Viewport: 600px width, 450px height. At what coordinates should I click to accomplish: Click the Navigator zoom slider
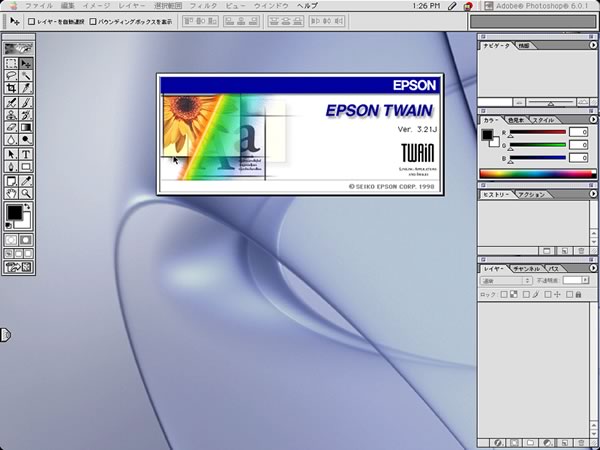pos(551,102)
